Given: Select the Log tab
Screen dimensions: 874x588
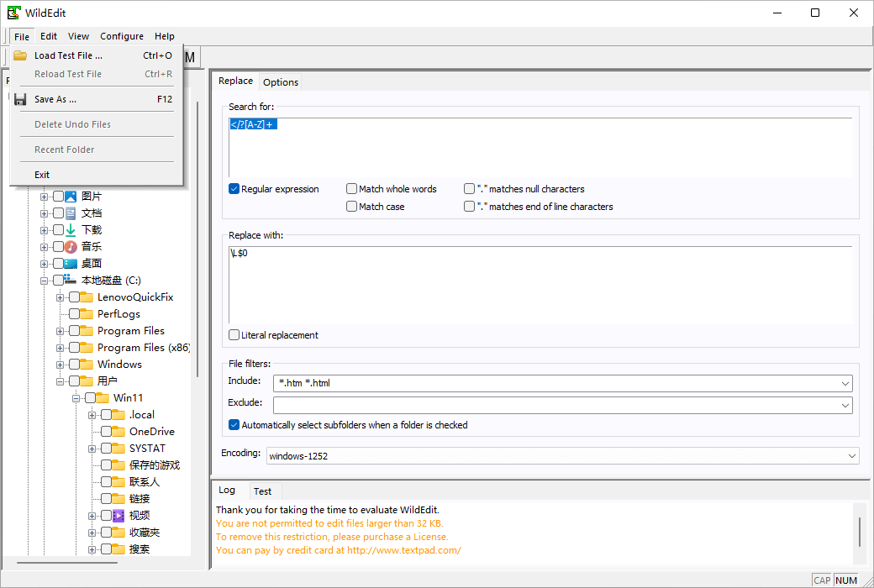Looking at the screenshot, I should [x=227, y=490].
